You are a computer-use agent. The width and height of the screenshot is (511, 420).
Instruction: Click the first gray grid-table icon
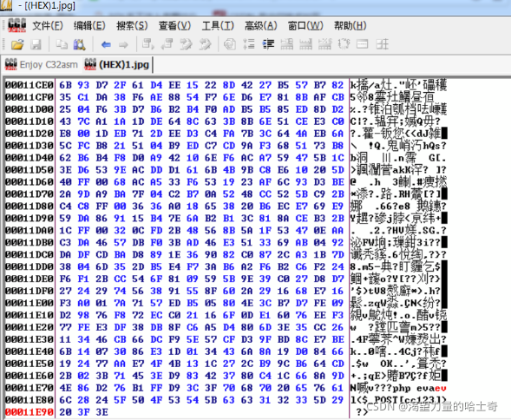pyautogui.click(x=287, y=43)
